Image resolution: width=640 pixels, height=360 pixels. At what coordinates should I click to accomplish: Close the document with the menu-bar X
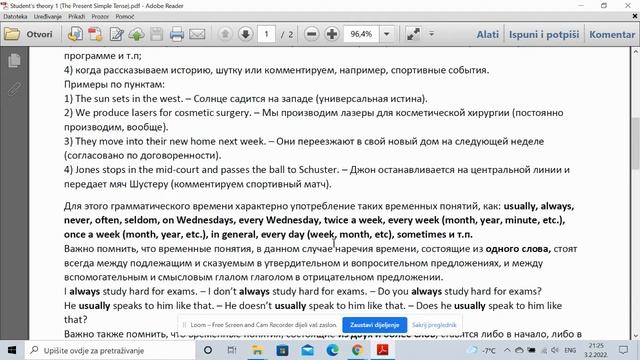coord(635,16)
